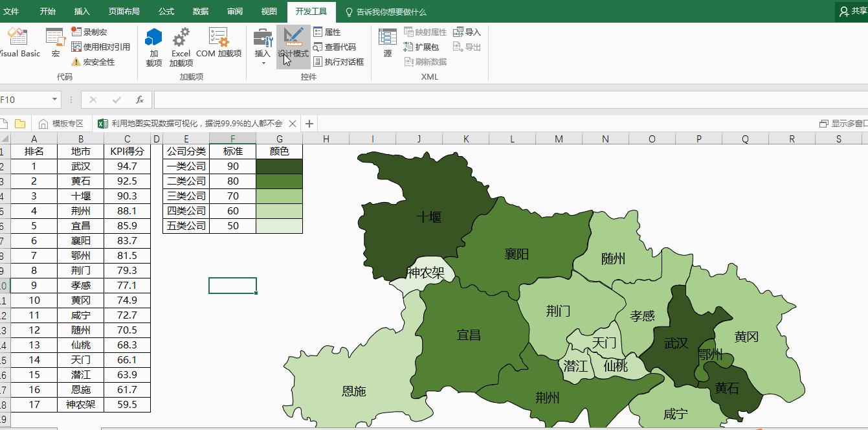Switch to the 数据 ribbon tab

[201, 11]
